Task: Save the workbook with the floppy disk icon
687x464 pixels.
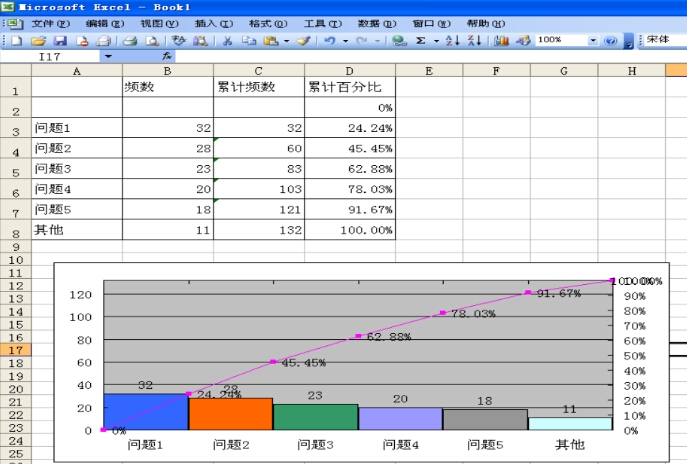Action: tap(59, 41)
